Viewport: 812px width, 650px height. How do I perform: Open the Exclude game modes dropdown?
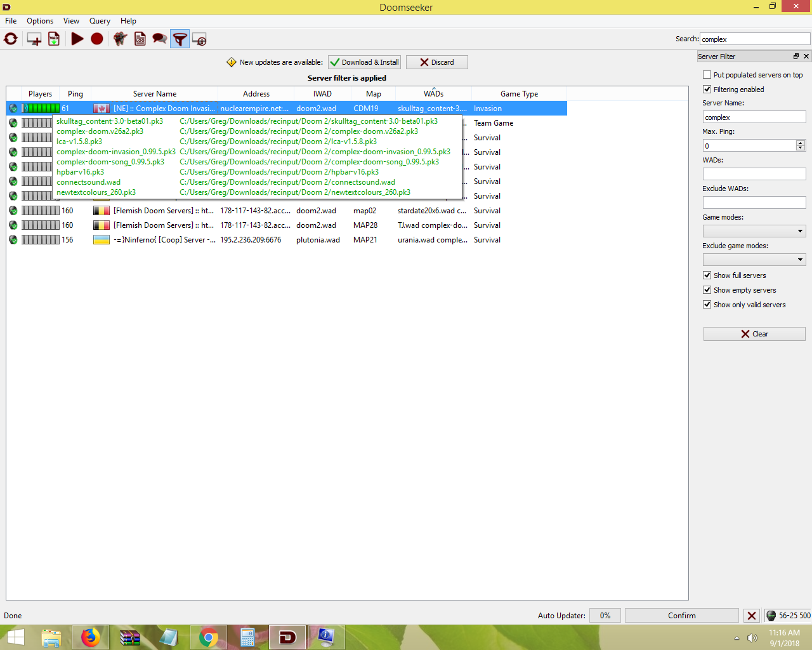tap(754, 260)
